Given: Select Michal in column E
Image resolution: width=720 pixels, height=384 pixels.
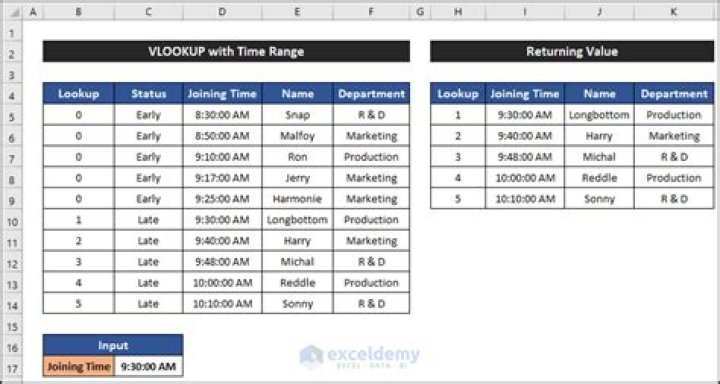Looking at the screenshot, I should pos(298,261).
